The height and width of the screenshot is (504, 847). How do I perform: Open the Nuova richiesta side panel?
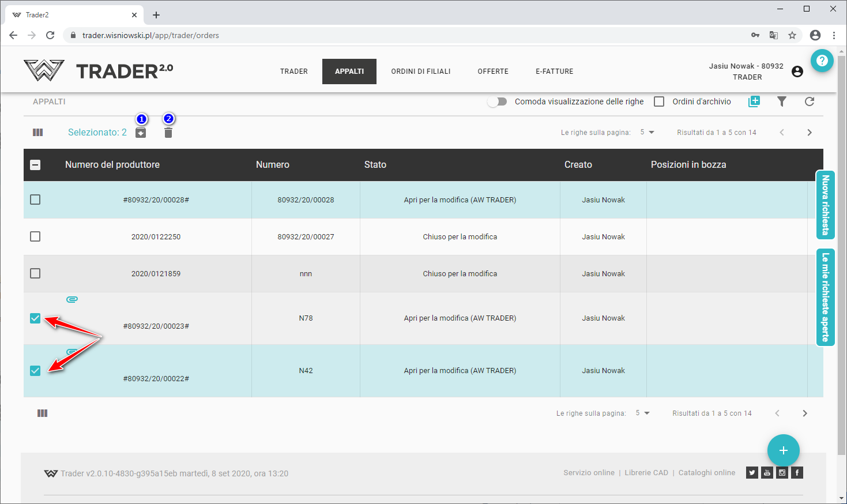pos(826,205)
